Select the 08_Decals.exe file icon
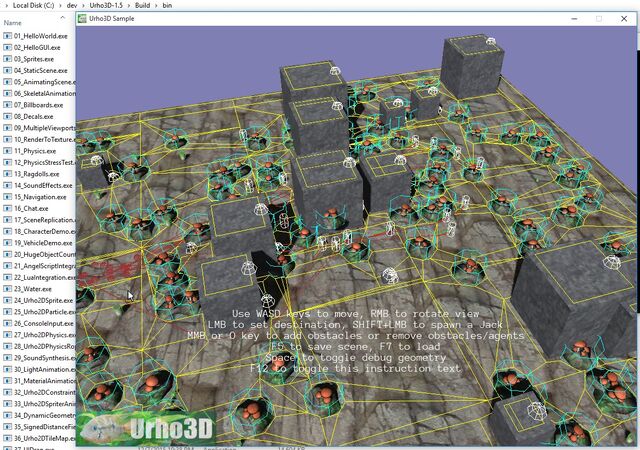The image size is (640, 450). pos(7,116)
